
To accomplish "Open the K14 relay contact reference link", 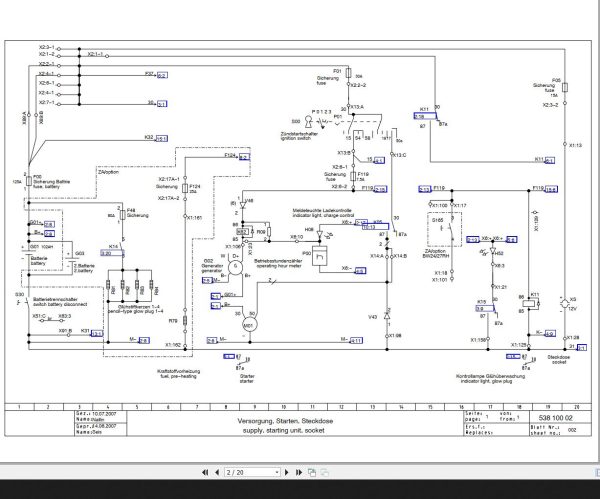I will click(112, 253).
